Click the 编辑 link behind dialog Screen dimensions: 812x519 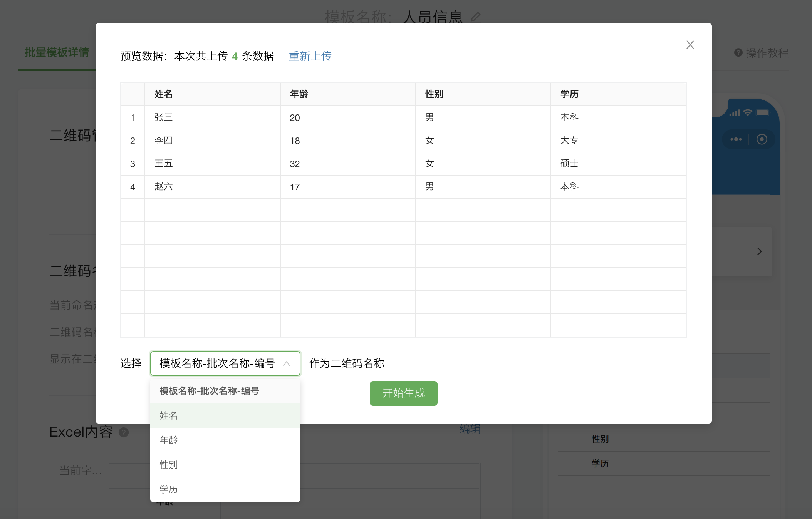click(470, 429)
